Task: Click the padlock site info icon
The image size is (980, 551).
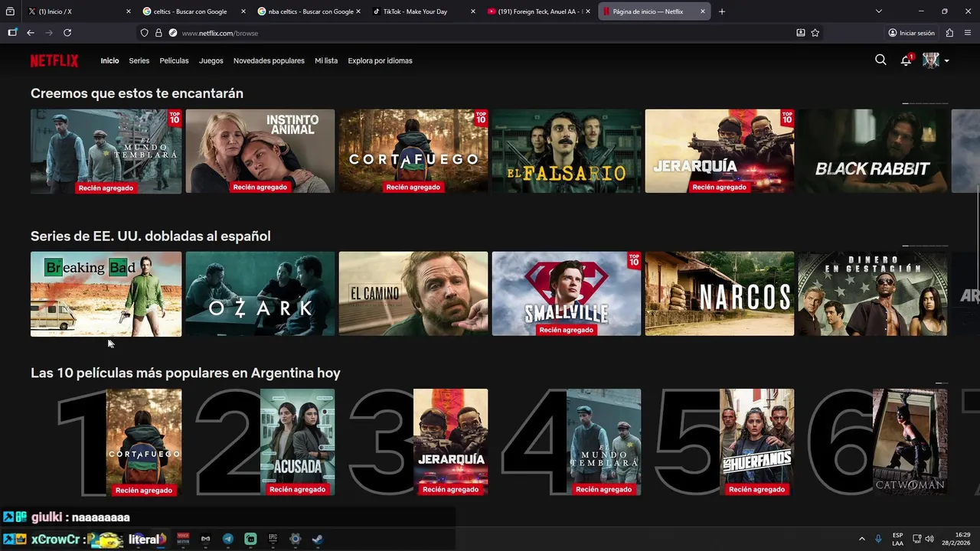Action: 158,33
